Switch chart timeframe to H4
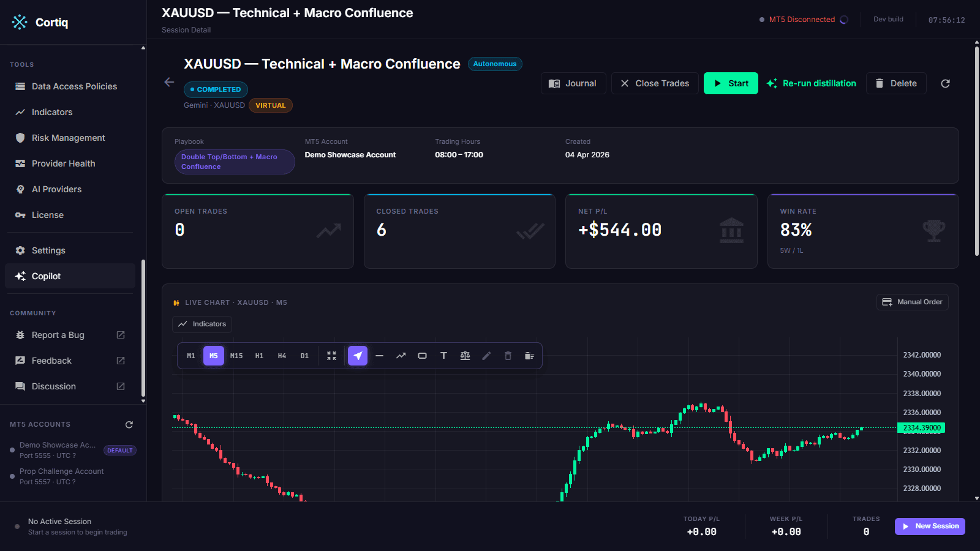Image resolution: width=980 pixels, height=551 pixels. tap(282, 356)
